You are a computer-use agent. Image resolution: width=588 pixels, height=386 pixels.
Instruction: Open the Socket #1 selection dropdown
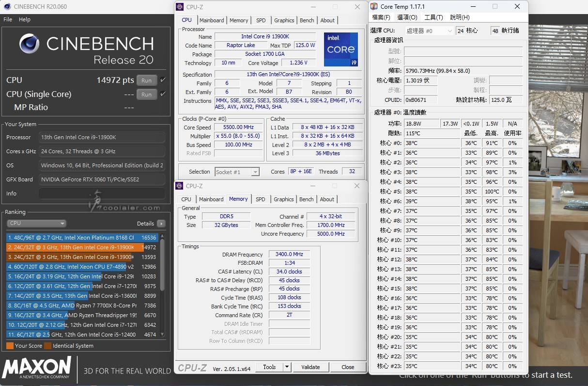[237, 172]
